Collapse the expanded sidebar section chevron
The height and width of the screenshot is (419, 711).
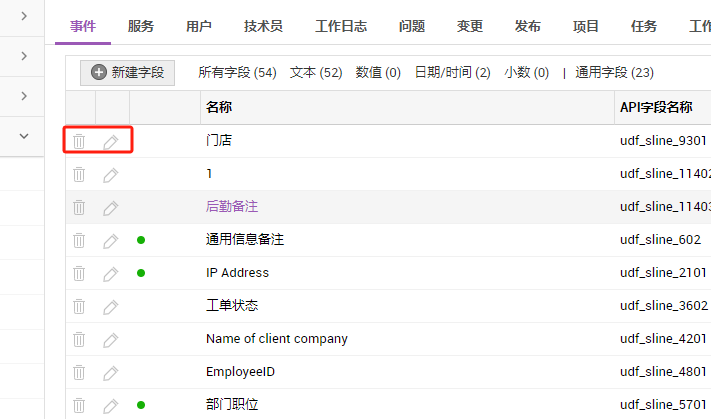click(23, 136)
